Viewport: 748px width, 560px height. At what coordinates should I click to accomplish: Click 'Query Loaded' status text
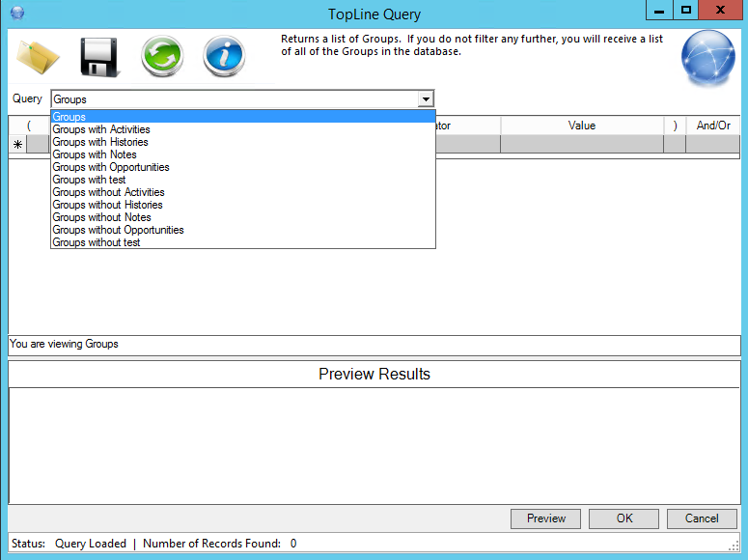tap(91, 544)
